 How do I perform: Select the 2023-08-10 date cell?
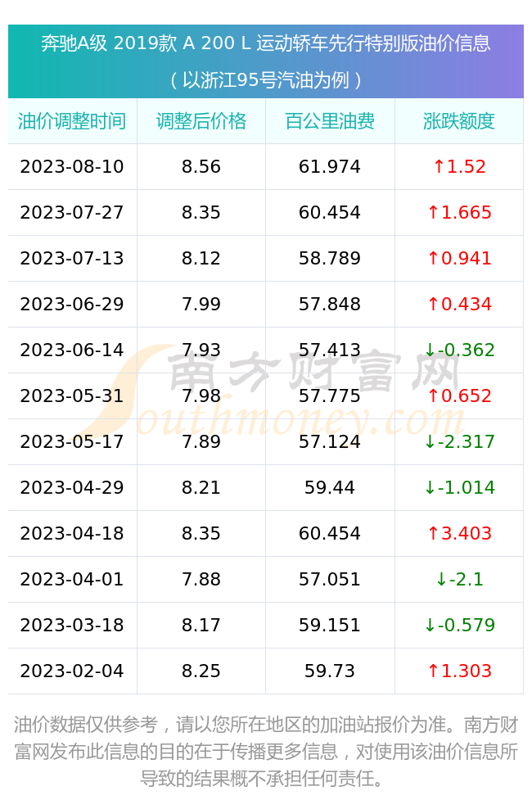tap(72, 167)
